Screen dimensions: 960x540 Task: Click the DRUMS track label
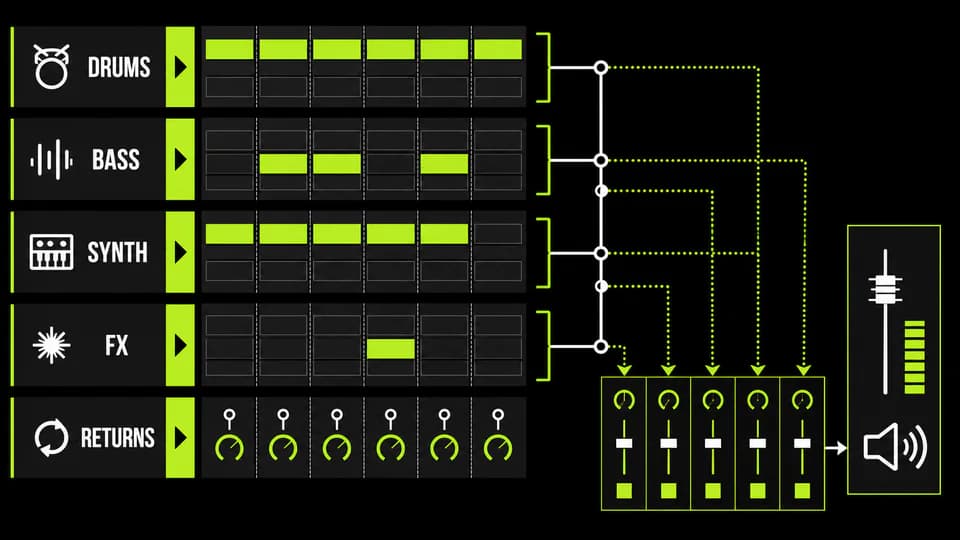pos(119,67)
